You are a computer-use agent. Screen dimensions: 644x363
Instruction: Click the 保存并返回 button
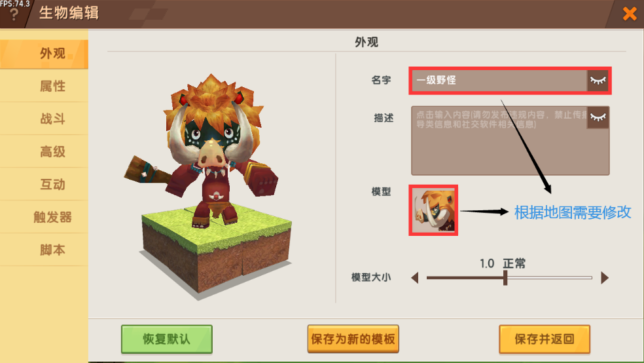(x=545, y=339)
